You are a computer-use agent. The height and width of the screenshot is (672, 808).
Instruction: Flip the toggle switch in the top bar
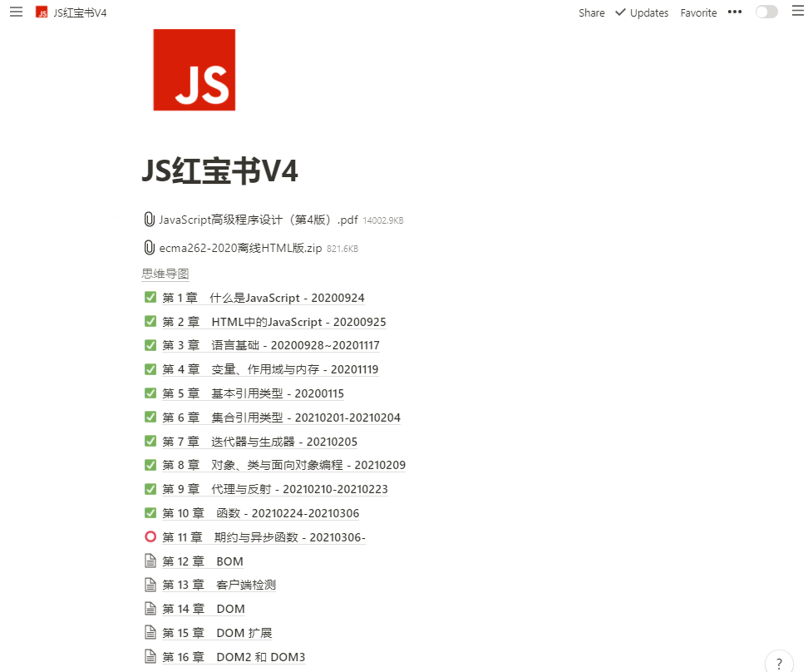coord(766,12)
